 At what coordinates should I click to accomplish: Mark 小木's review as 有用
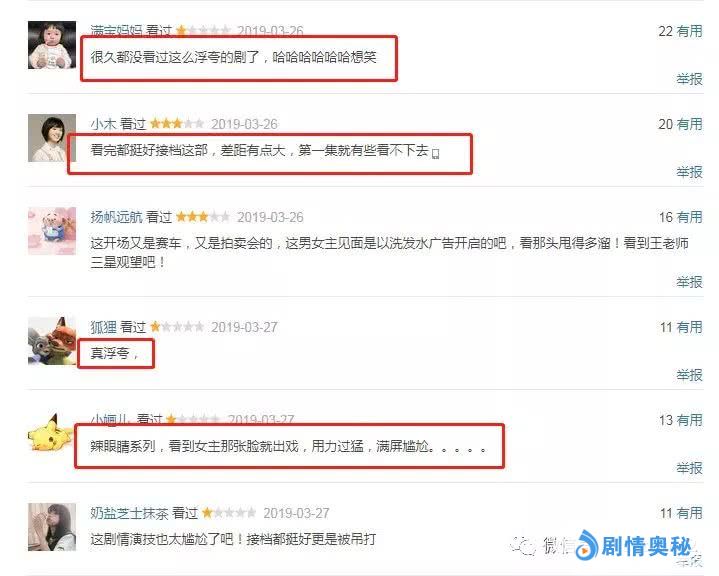(689, 124)
